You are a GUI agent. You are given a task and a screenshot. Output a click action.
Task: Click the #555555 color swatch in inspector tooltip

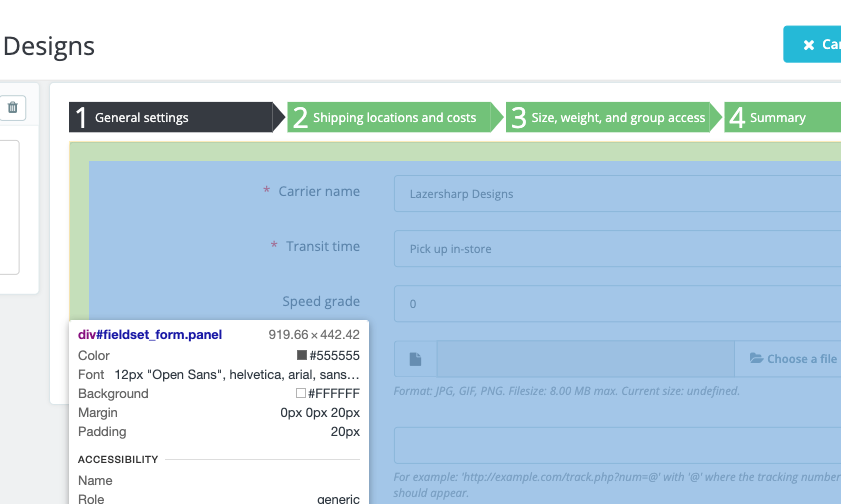click(302, 355)
